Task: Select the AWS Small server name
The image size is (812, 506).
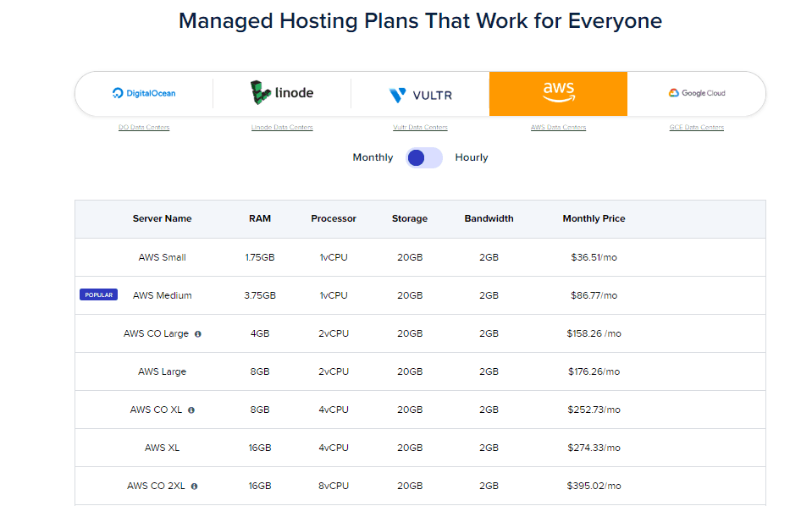Action: coord(162,258)
